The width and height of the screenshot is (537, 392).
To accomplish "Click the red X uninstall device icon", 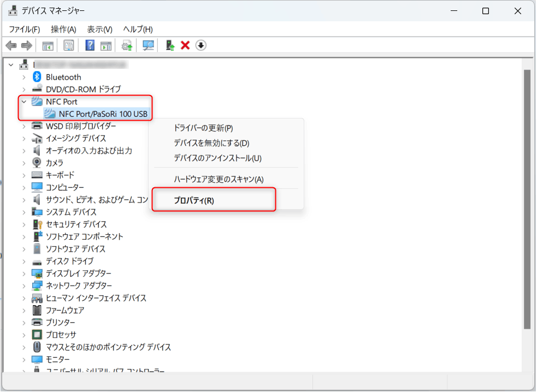I will tap(185, 45).
